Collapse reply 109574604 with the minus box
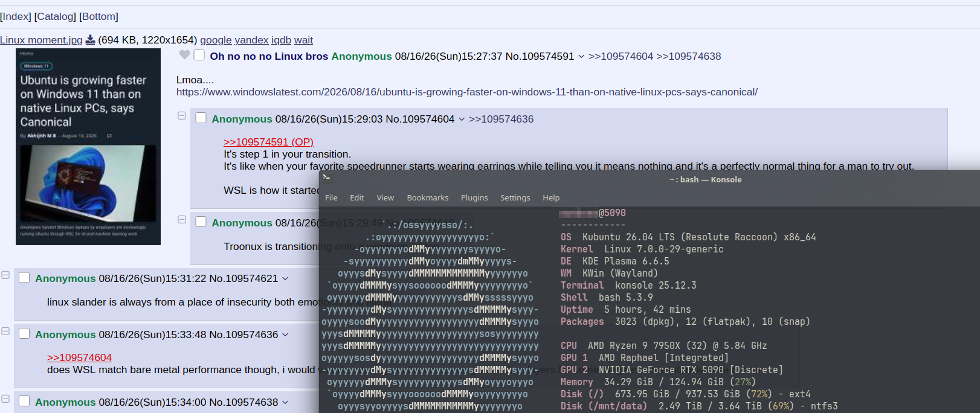Screen dimensions: 980x413 click(181, 115)
